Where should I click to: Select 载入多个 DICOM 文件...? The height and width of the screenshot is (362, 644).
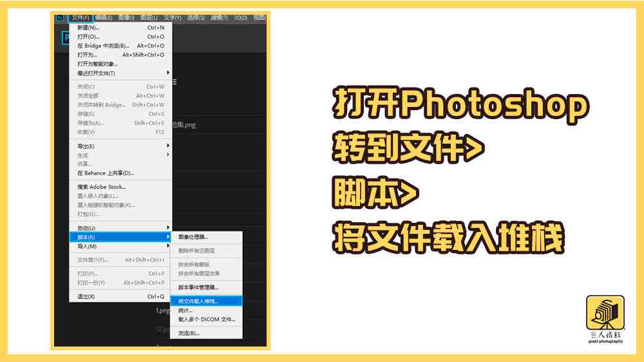tap(206, 319)
